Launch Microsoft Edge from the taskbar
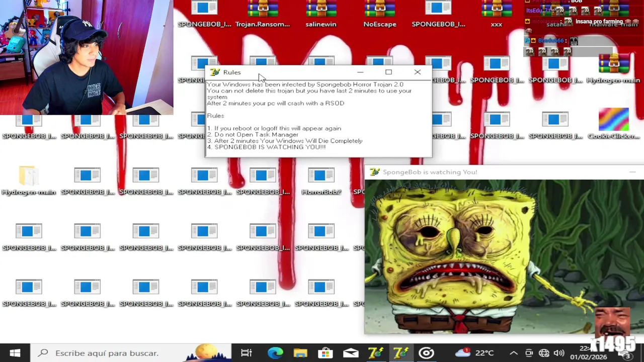 point(275,353)
